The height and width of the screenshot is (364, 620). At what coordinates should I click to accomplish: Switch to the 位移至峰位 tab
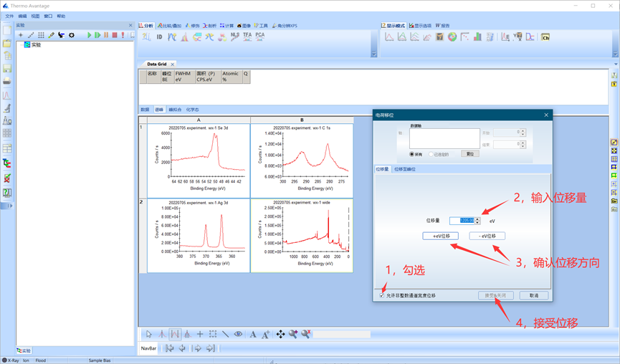[404, 169]
